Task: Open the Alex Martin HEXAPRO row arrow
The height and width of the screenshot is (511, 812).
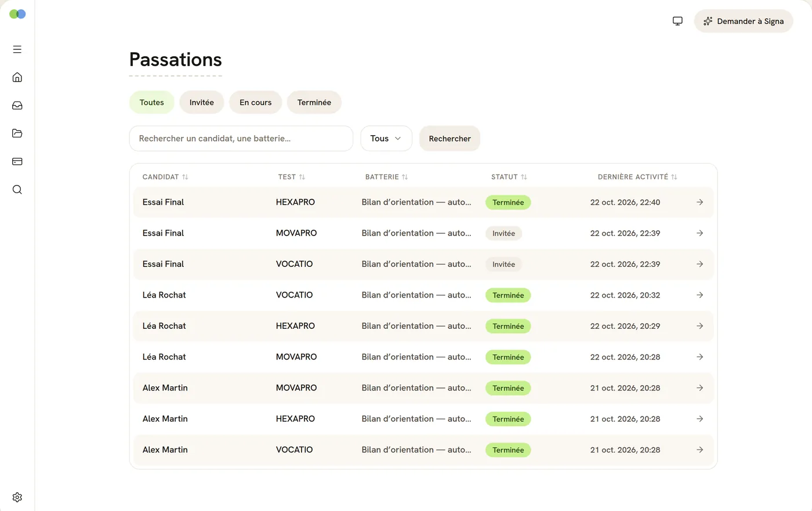Action: pyautogui.click(x=700, y=419)
